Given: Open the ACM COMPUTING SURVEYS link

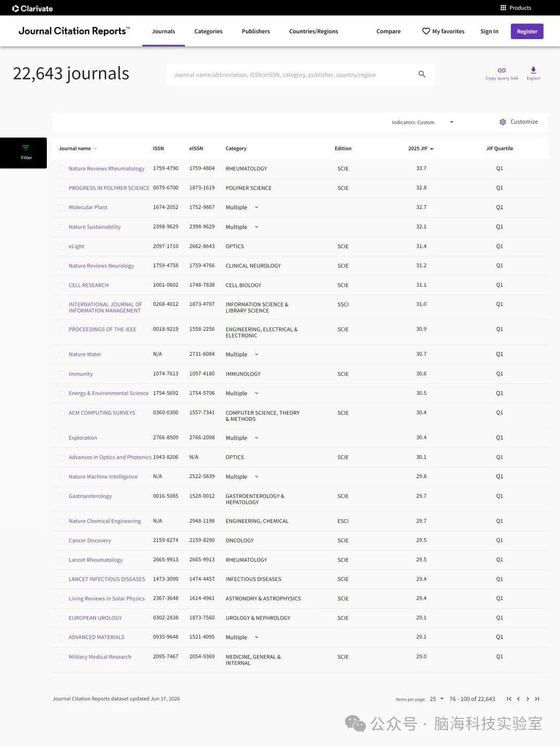Looking at the screenshot, I should 101,413.
